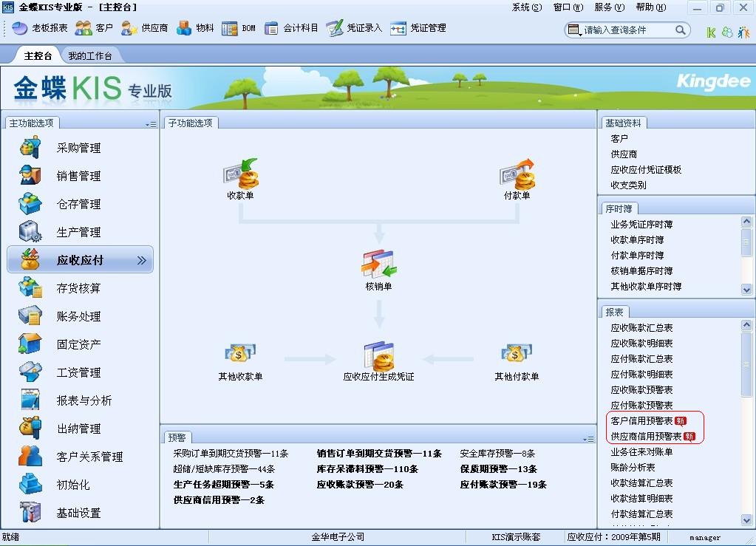Click the 序时簿 list scroll-up arrow
Viewport: 756px width, 546px height.
click(x=746, y=222)
